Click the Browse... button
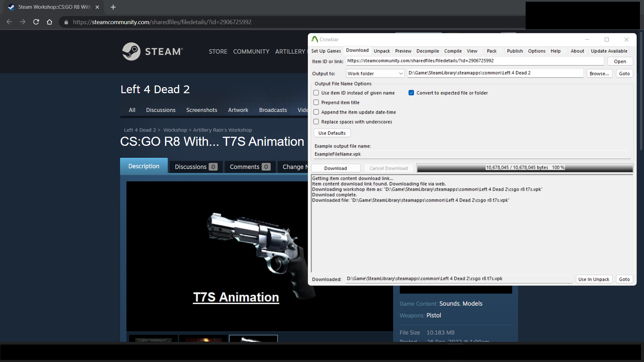The width and height of the screenshot is (644, 362). point(599,73)
